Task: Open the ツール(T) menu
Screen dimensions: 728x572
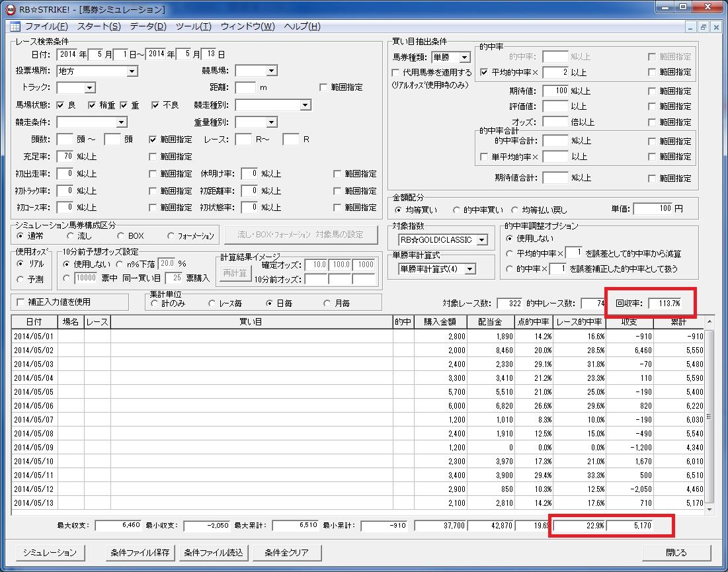Action: point(194,26)
